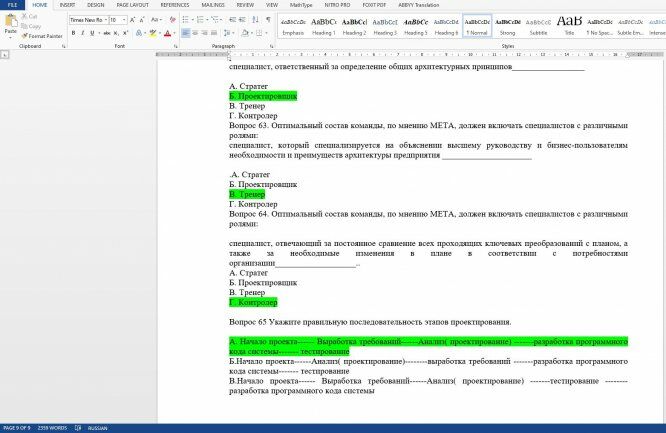This screenshot has width=666, height=433.
Task: Open the ABBYY Translation tab
Action: coord(418,5)
